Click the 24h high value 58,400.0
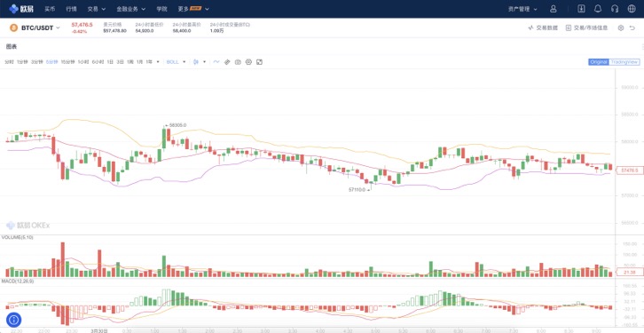 pyautogui.click(x=182, y=31)
